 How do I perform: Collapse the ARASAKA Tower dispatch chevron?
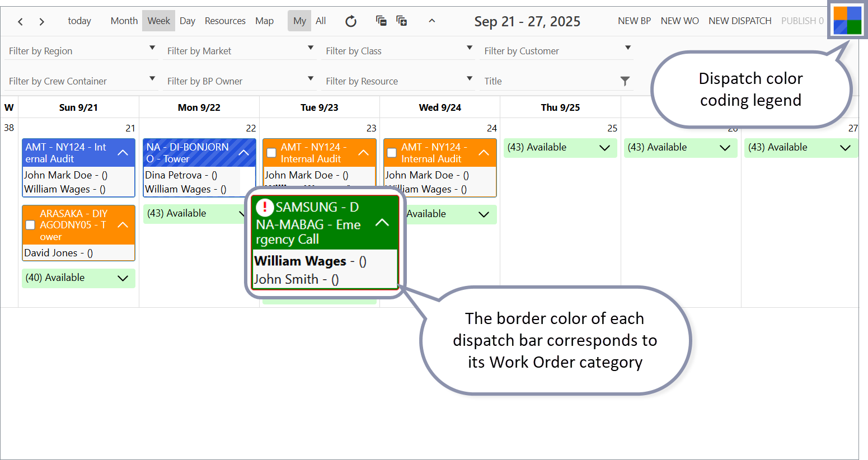click(123, 225)
